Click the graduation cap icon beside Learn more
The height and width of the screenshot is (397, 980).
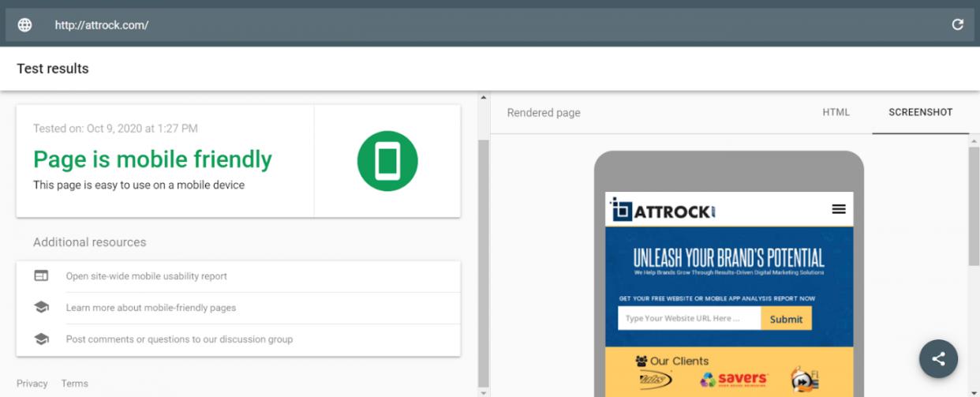click(x=41, y=308)
